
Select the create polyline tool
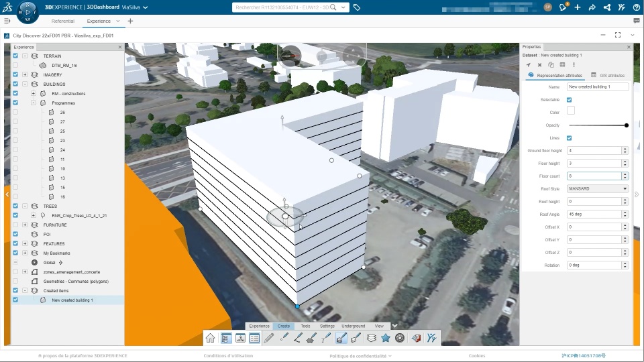298,338
